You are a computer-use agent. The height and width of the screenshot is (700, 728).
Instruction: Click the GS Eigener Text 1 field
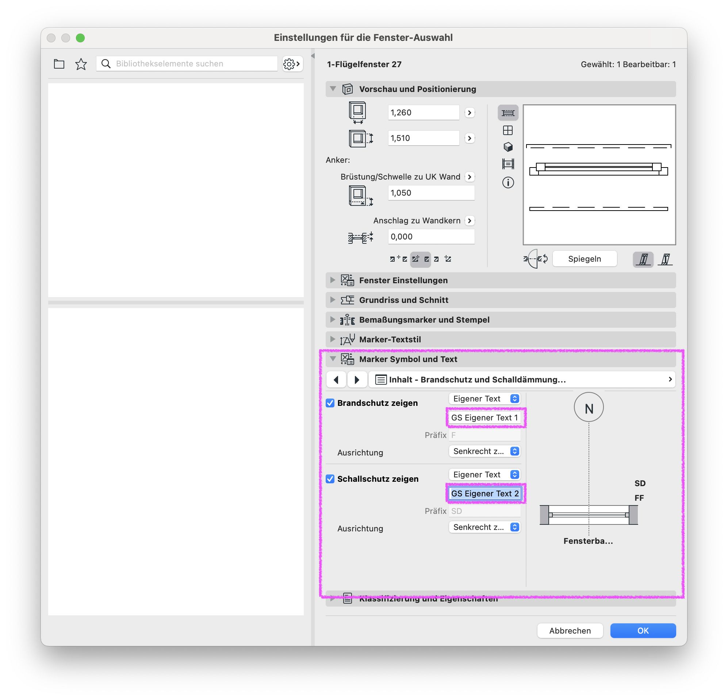coord(484,418)
